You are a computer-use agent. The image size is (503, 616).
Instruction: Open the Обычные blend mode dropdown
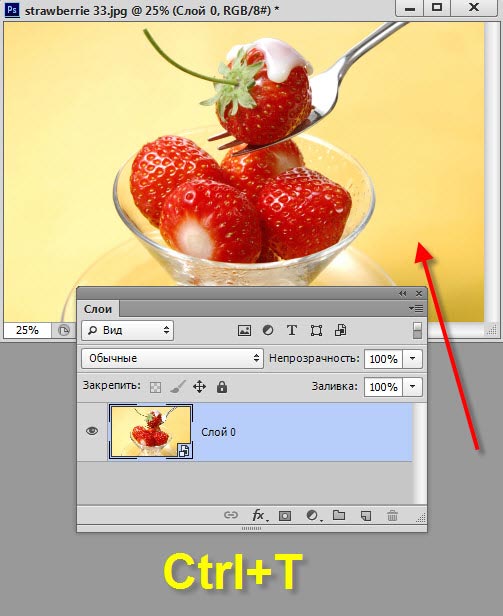pyautogui.click(x=172, y=358)
